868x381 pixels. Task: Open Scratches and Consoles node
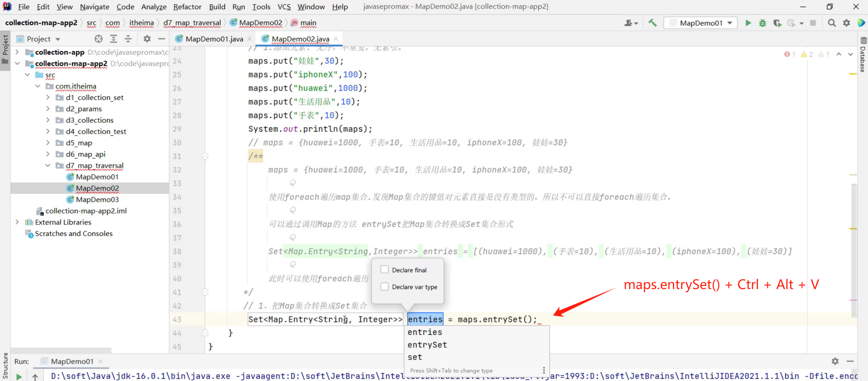pos(74,233)
